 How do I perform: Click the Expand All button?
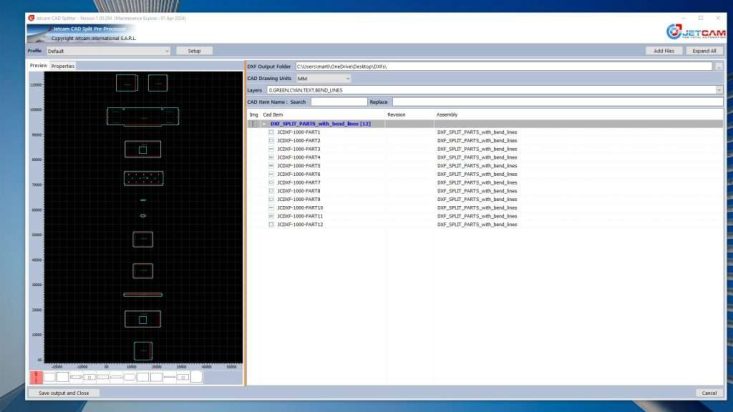point(704,51)
